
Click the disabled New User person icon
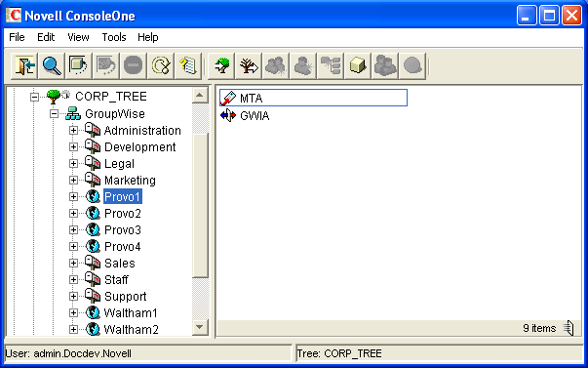click(303, 65)
